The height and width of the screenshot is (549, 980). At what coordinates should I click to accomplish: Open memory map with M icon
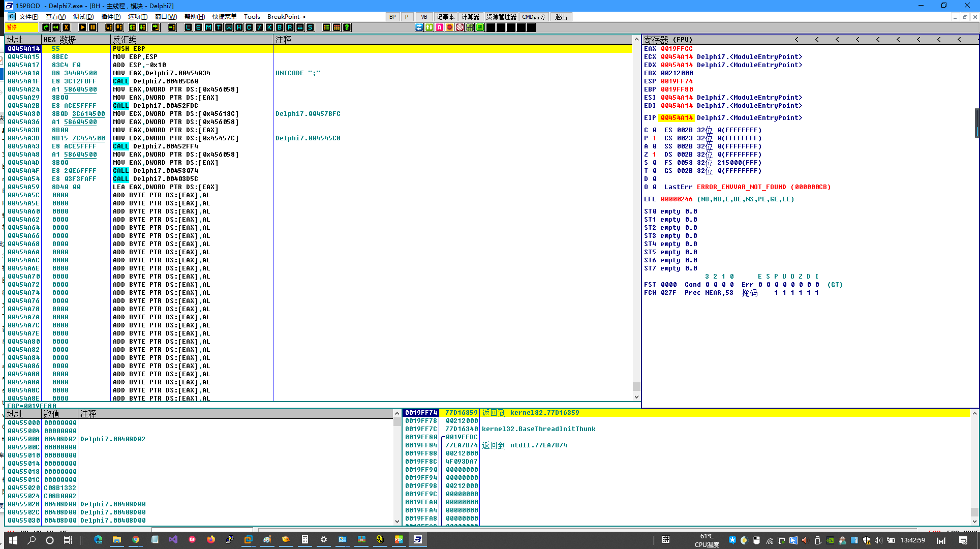pyautogui.click(x=208, y=27)
